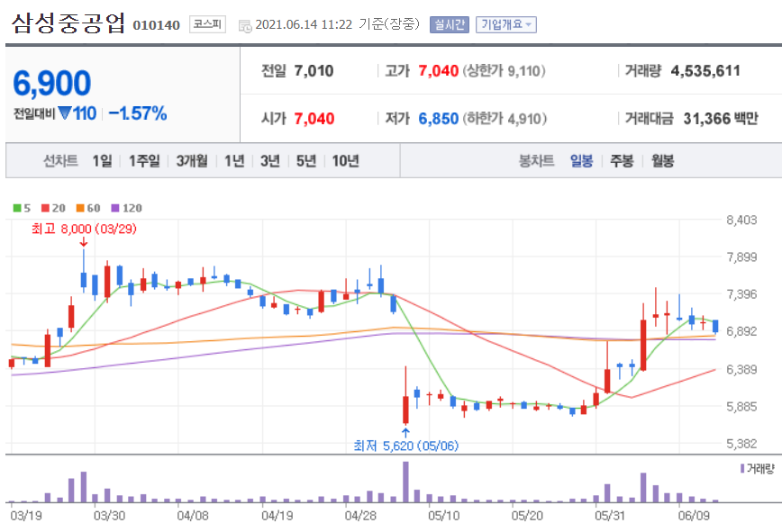This screenshot has height=532, width=782.
Task: Click the 6,892 price axis label
Action: click(741, 331)
